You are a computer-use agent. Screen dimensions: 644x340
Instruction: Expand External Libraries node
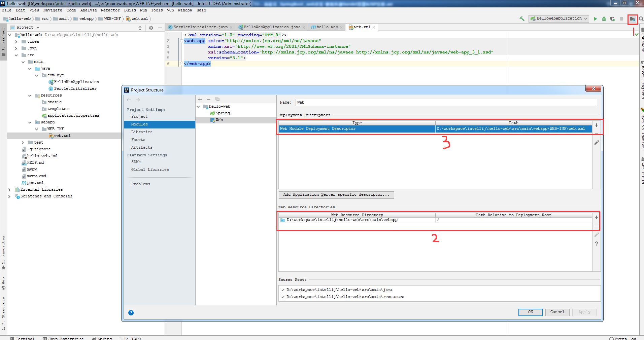9,190
